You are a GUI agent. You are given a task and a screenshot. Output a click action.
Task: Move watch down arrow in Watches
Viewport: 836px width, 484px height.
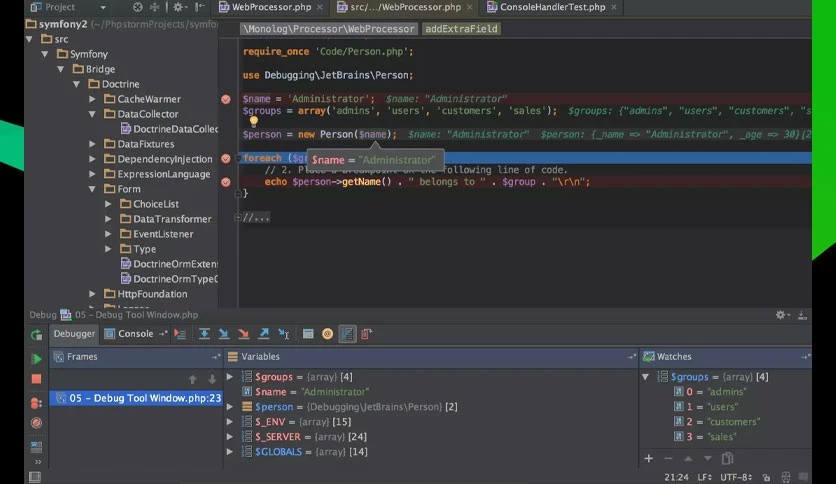click(x=708, y=458)
